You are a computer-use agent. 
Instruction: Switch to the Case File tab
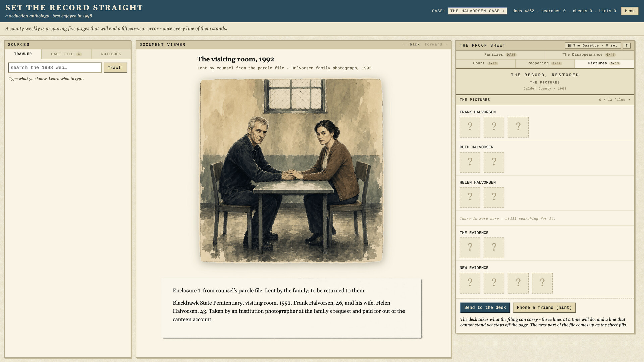66,54
